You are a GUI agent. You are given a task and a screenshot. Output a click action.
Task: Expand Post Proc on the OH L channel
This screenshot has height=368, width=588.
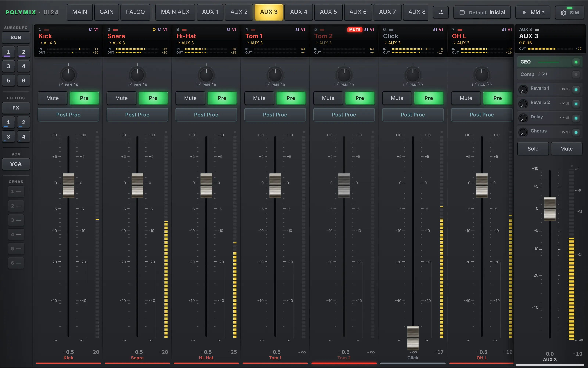click(482, 115)
